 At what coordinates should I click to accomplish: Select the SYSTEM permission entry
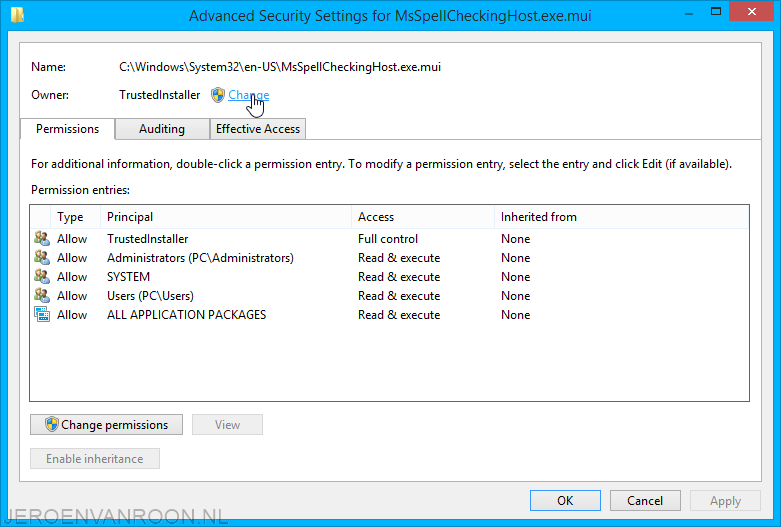tap(389, 276)
